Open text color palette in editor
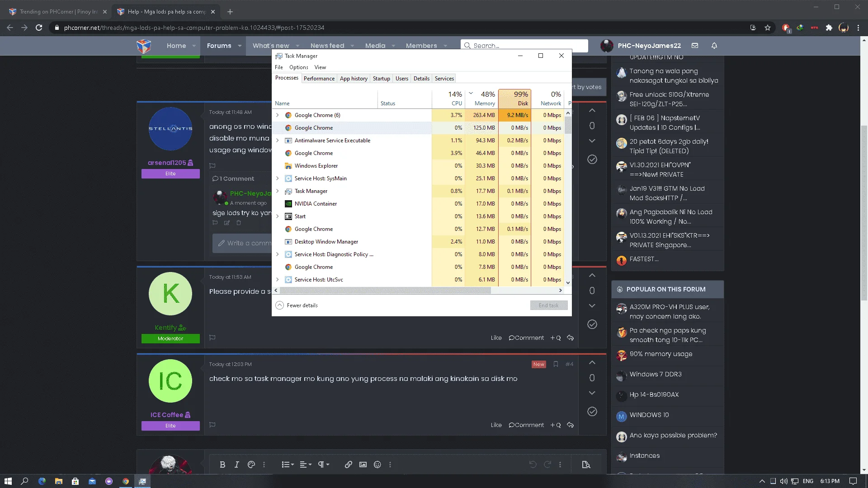 point(251,465)
